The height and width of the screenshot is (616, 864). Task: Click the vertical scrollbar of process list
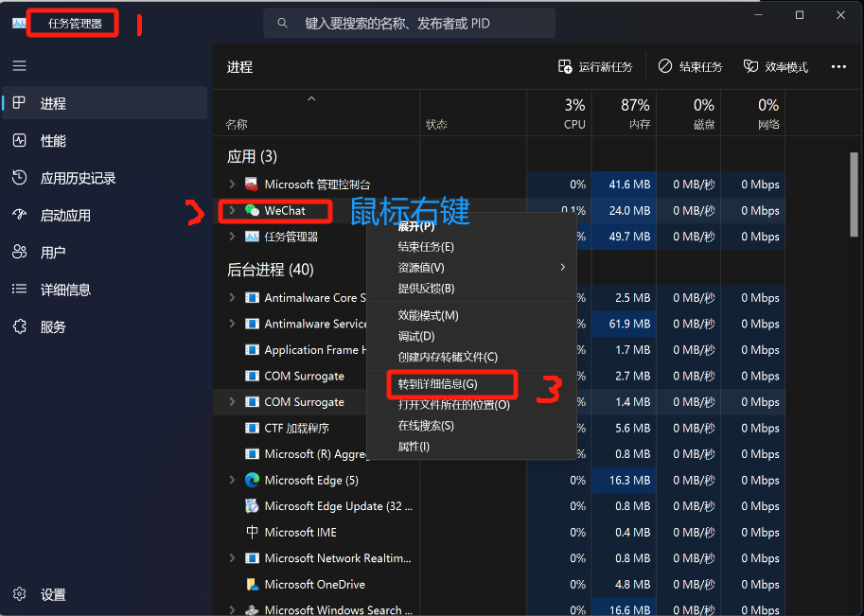tap(855, 194)
